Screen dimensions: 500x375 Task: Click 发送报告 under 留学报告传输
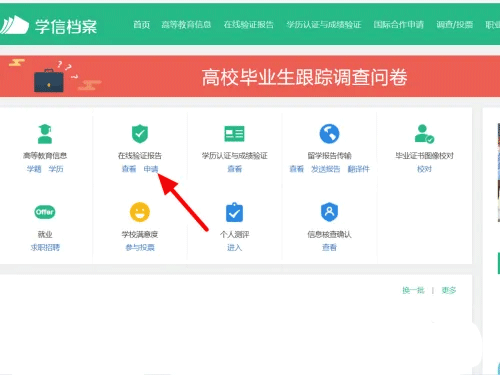click(x=325, y=169)
